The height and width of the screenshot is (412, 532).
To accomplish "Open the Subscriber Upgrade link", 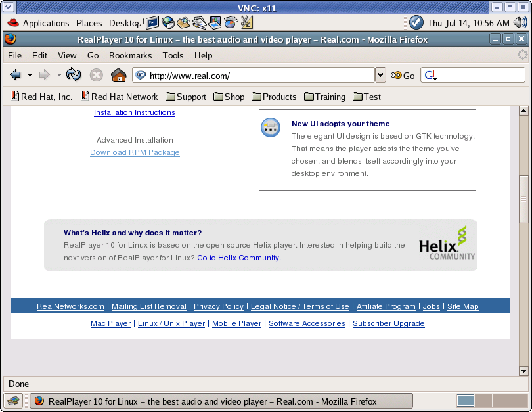I will click(388, 323).
